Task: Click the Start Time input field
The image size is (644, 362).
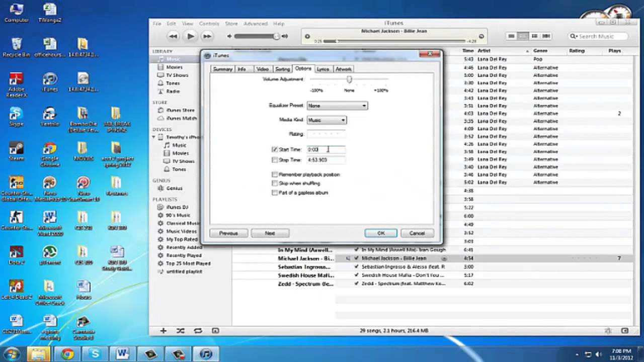Action: point(326,149)
